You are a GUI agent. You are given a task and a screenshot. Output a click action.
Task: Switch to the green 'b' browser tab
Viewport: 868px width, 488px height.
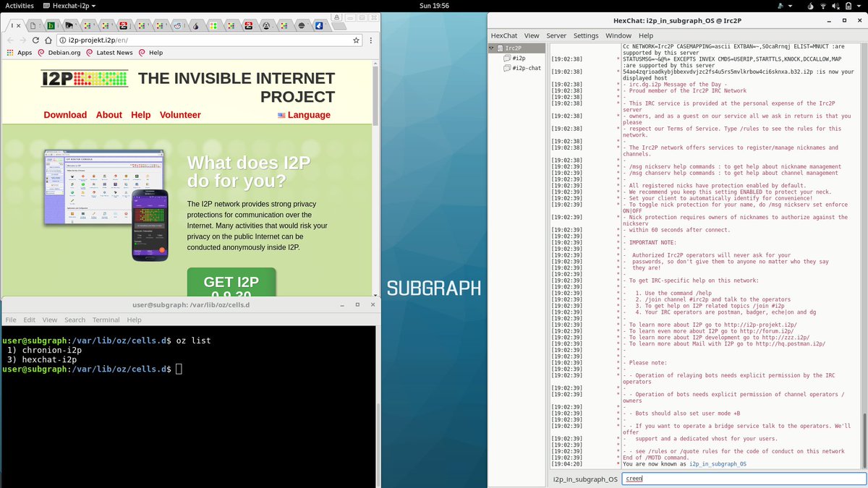coord(51,25)
